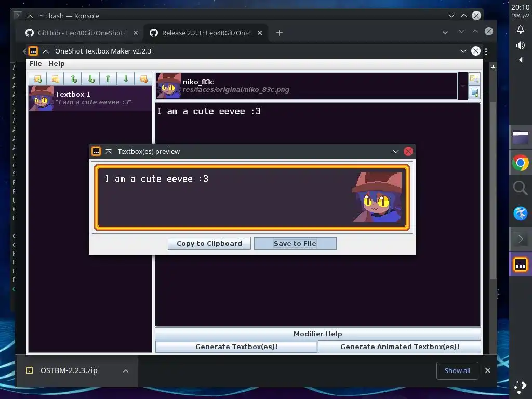
Task: Close the Release 2.2.3 tab
Action: [260, 33]
